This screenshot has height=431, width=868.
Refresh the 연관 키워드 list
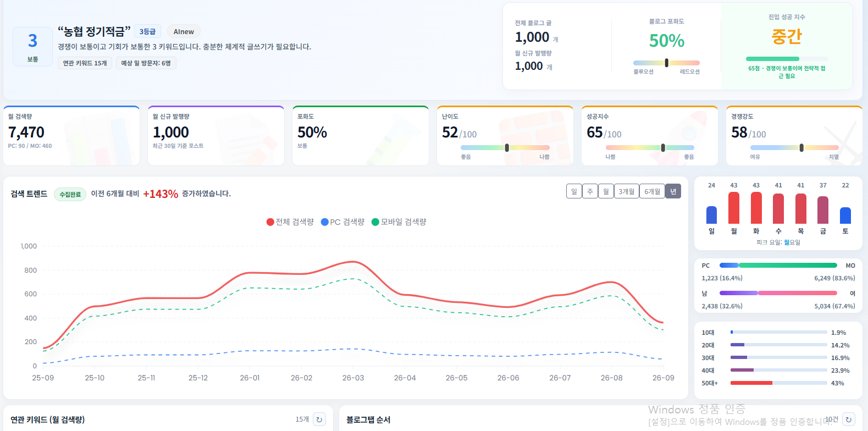[319, 419]
